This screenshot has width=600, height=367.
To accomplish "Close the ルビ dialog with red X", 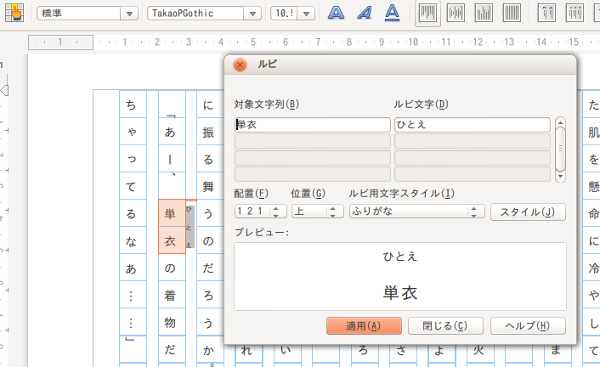I will [x=240, y=65].
